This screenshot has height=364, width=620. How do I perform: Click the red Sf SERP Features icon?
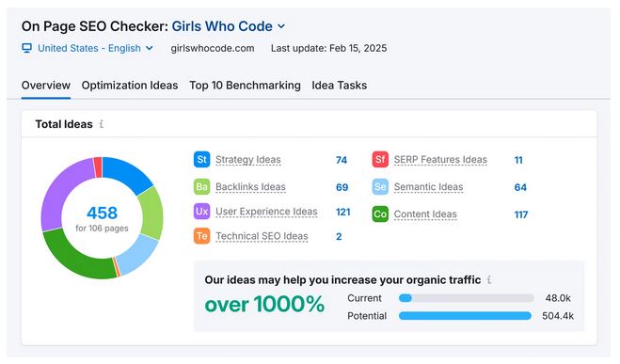380,159
